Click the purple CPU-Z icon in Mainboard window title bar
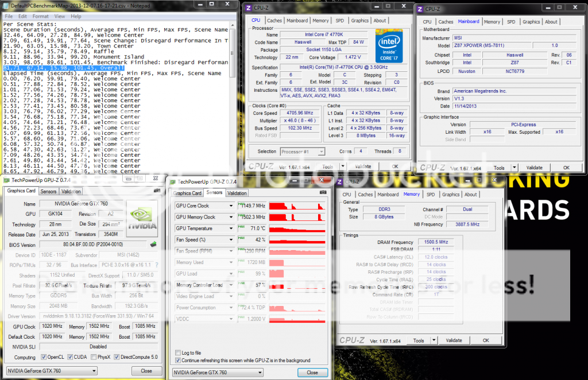Image resolution: width=588 pixels, height=380 pixels. coord(421,9)
